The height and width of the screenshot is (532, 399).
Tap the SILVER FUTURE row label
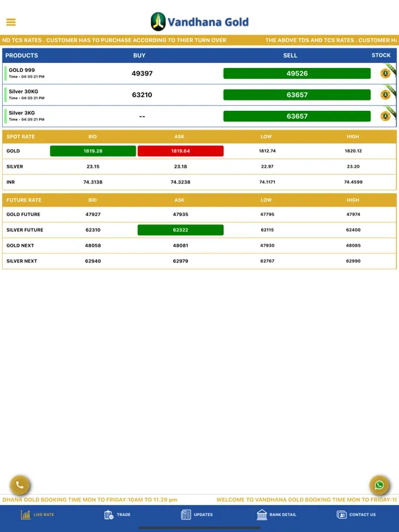click(x=25, y=230)
